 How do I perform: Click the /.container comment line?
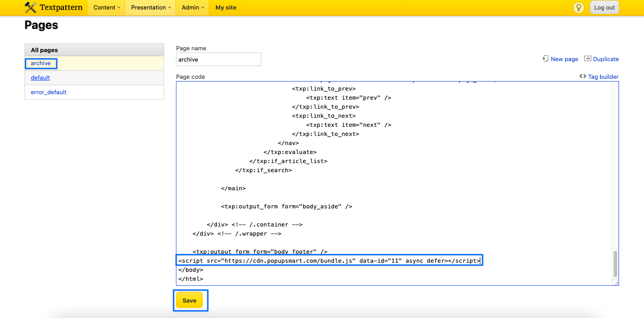point(254,224)
